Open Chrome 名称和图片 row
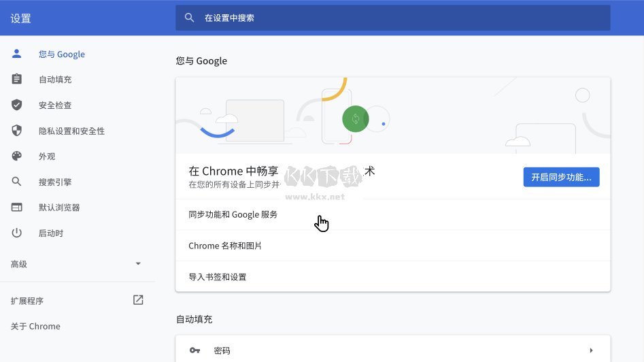This screenshot has width=644, height=362. tap(225, 246)
